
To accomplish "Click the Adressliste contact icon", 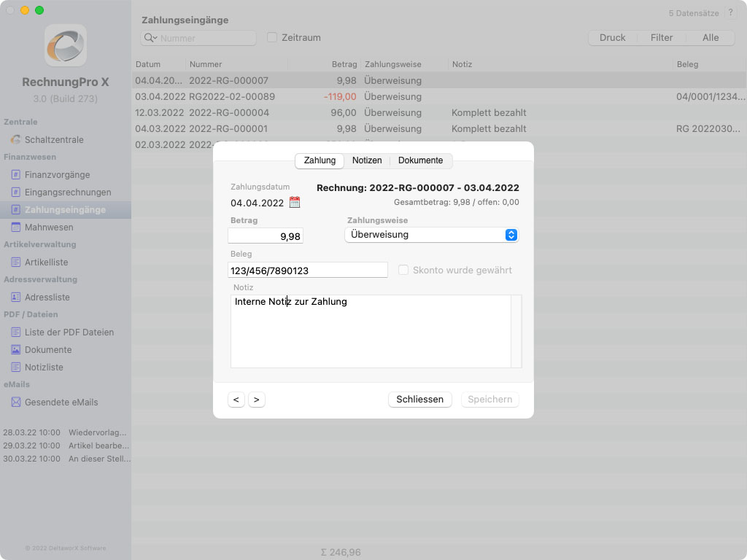I will tap(16, 297).
